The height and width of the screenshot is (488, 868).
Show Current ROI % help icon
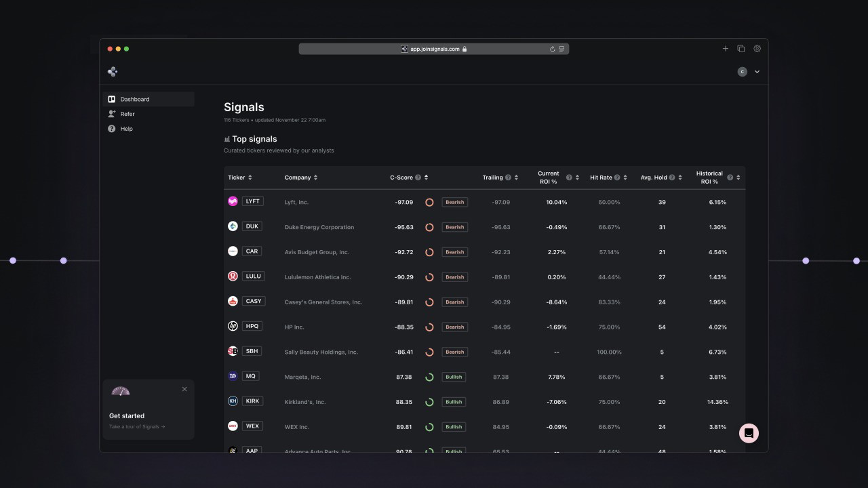[569, 178]
